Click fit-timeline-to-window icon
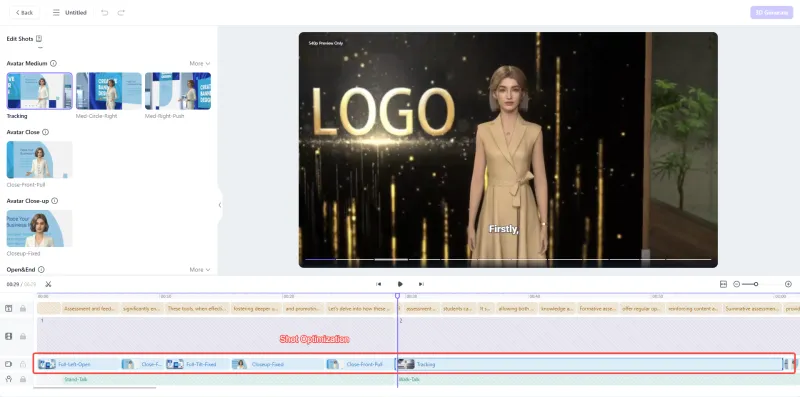This screenshot has width=800, height=397. tap(723, 284)
